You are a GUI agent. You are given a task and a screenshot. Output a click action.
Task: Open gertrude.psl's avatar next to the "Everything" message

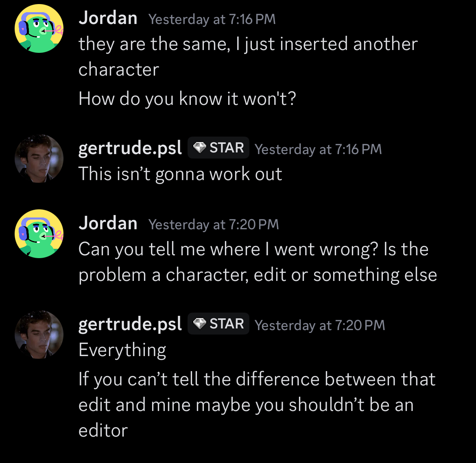pyautogui.click(x=39, y=335)
